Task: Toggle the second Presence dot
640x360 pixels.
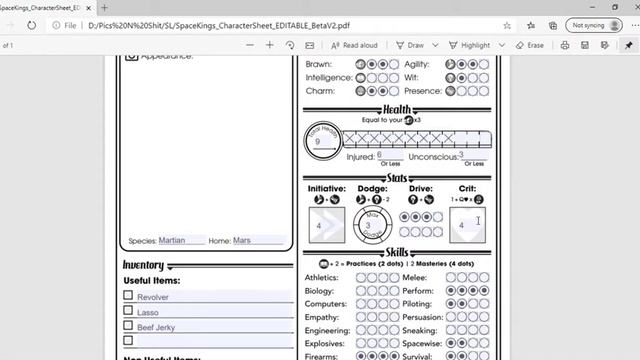Action: [x=462, y=91]
